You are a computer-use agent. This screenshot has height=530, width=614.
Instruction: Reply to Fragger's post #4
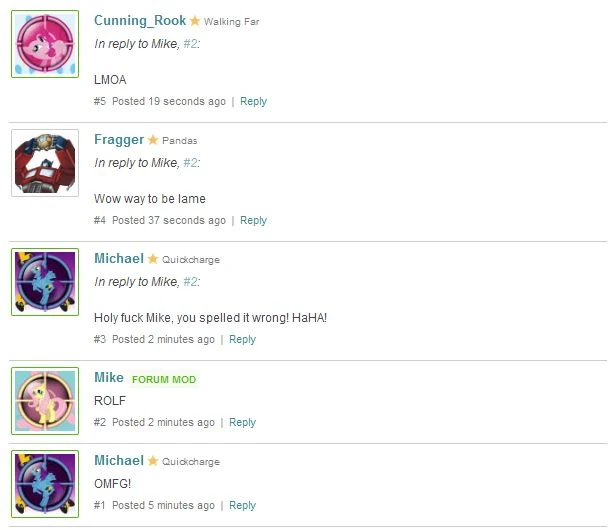tap(253, 220)
